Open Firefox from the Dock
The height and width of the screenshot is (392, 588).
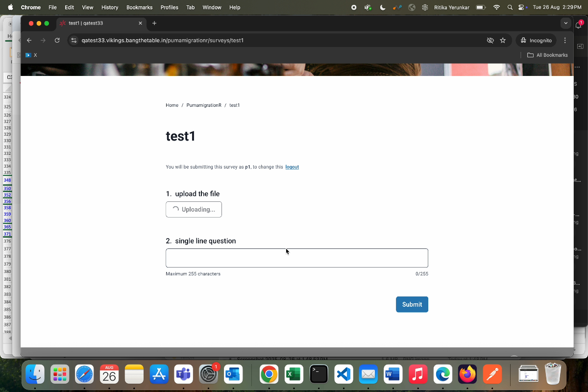point(467,375)
